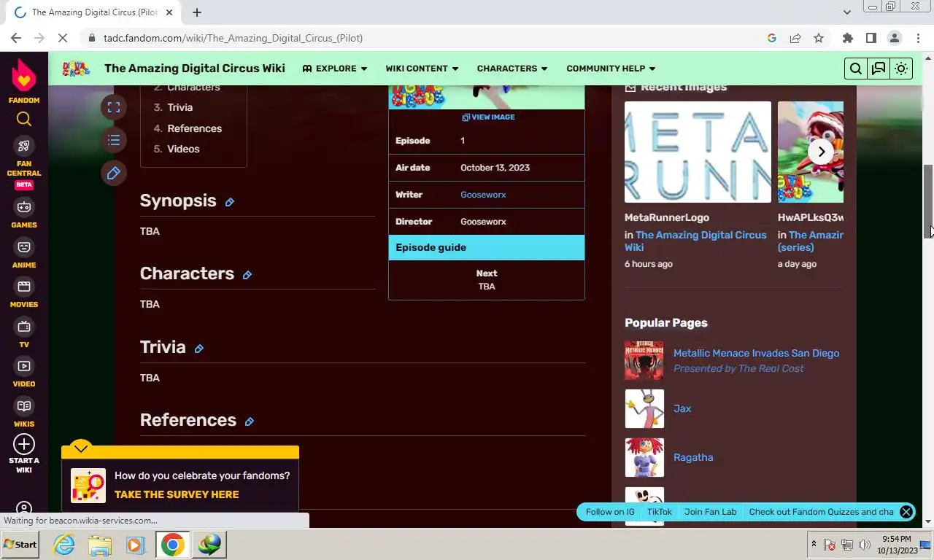Open the discussions icon in wiki header
The height and width of the screenshot is (560, 934).
879,69
